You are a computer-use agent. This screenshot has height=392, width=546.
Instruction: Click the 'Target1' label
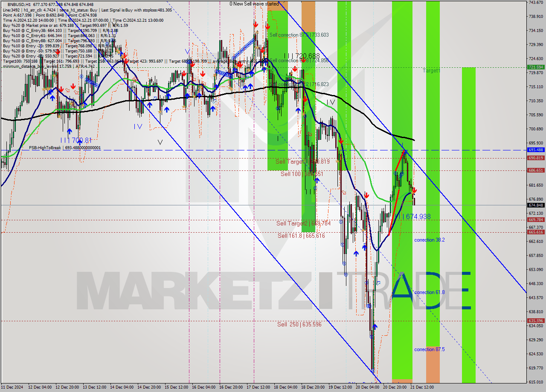pyautogui.click(x=431, y=71)
